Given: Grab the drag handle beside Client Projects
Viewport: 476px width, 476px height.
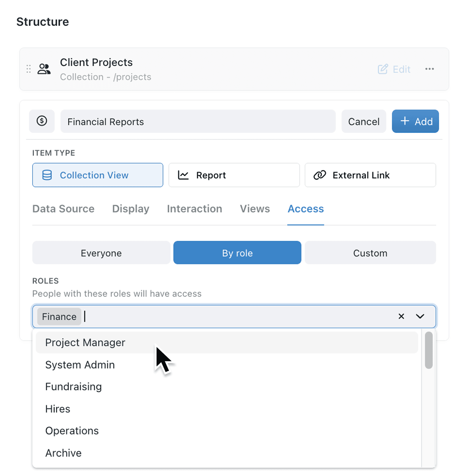Looking at the screenshot, I should point(28,69).
